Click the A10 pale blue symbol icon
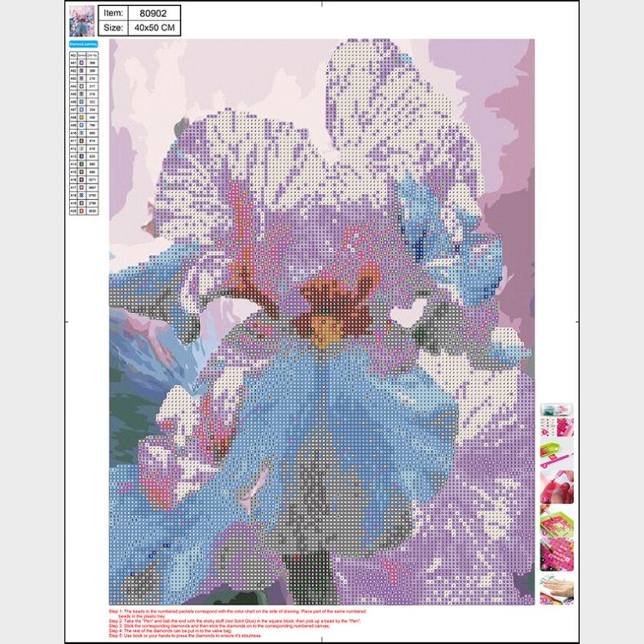 pyautogui.click(x=82, y=133)
